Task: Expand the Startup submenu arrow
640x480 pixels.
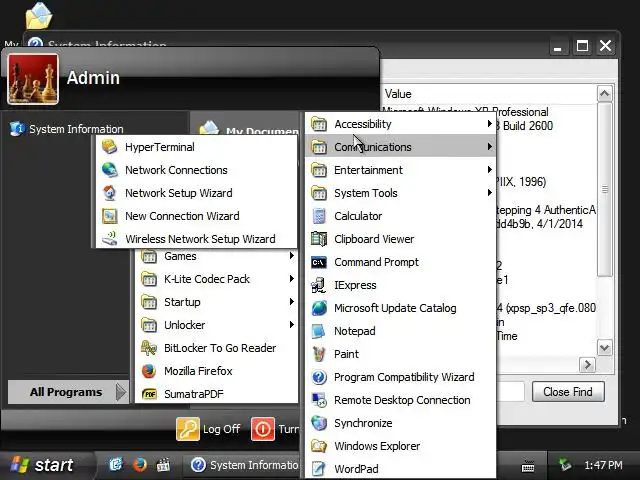Action: (291, 302)
